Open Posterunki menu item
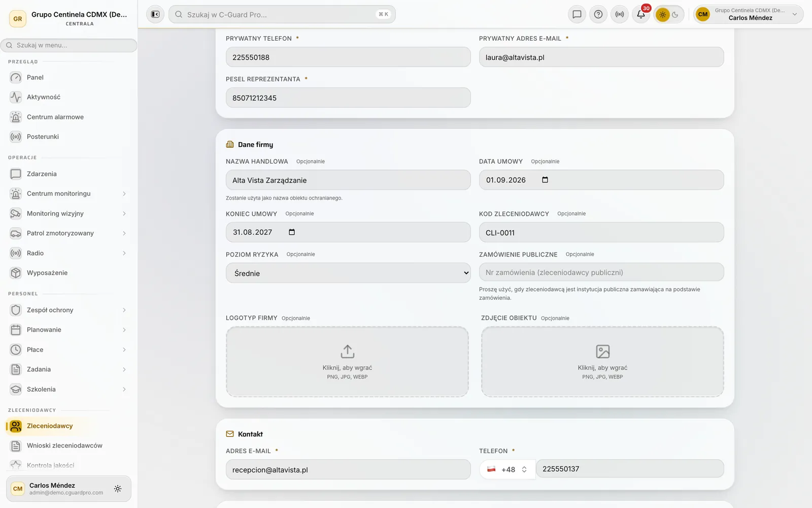812x508 pixels. pos(69,137)
